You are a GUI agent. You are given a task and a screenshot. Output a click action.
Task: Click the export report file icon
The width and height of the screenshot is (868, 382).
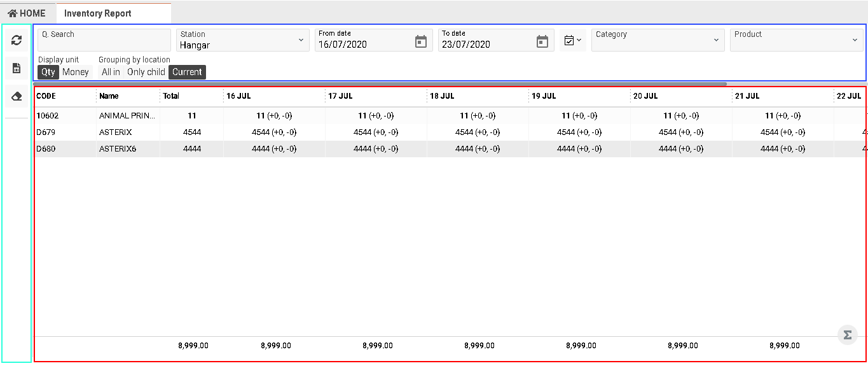click(x=17, y=68)
